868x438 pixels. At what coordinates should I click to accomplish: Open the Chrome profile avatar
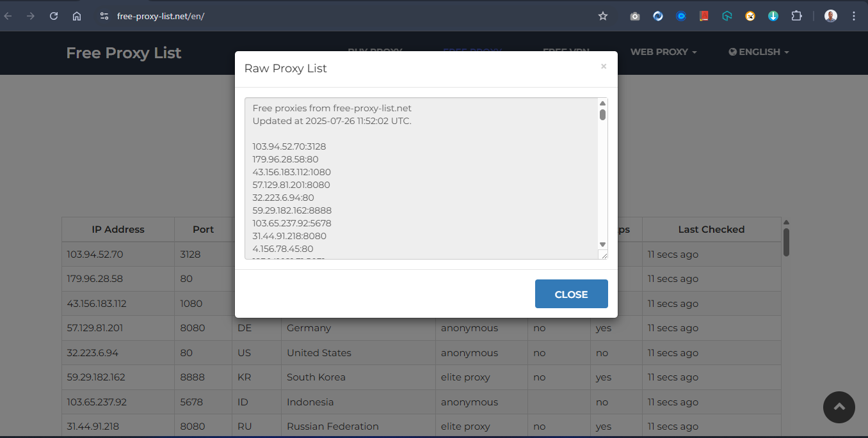831,16
